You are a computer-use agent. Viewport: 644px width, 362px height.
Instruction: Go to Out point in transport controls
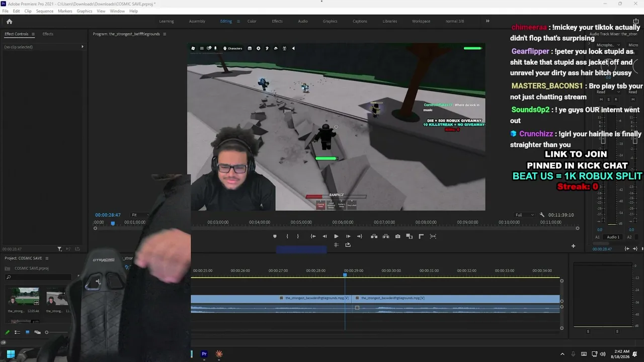coord(359,236)
